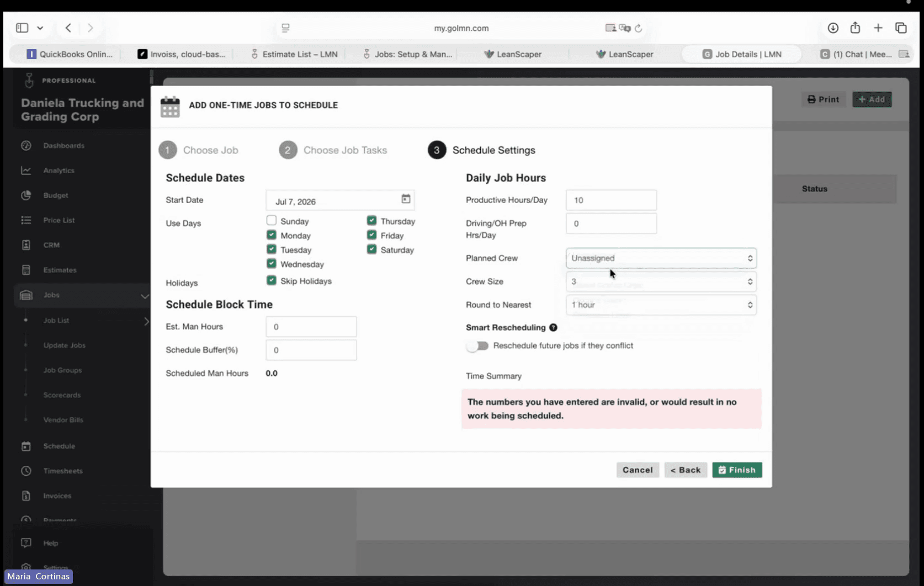This screenshot has height=586, width=924.
Task: Click the Invoices document icon in sidebar
Action: 26,496
